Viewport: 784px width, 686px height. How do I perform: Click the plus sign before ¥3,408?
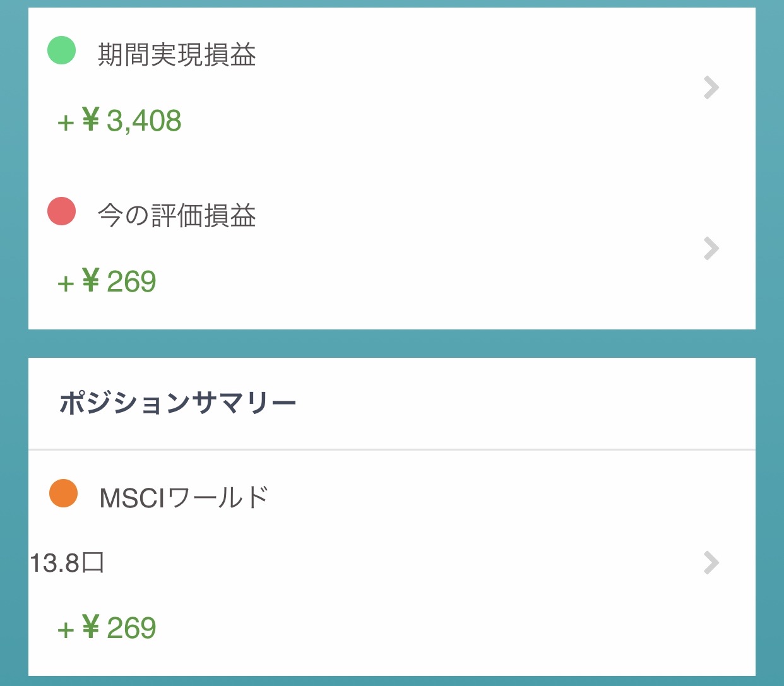(66, 122)
